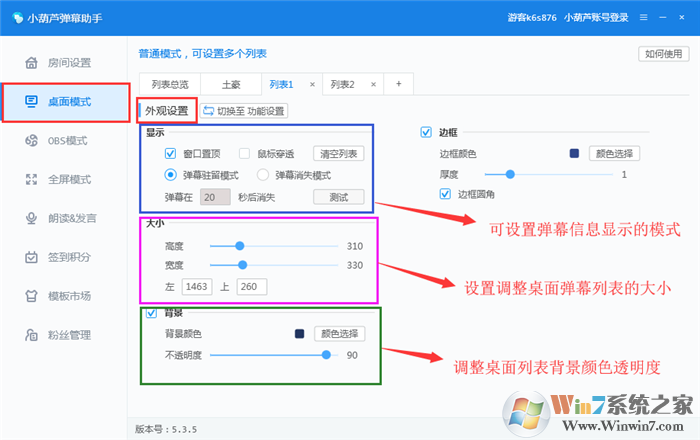The image size is (700, 440).
Task: Click the 小葫芦弹幕助手 logo icon
Action: [17, 17]
